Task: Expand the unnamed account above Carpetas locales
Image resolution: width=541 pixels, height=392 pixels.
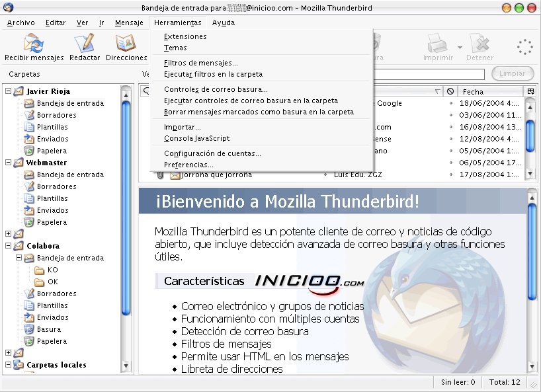Action: pyautogui.click(x=9, y=353)
